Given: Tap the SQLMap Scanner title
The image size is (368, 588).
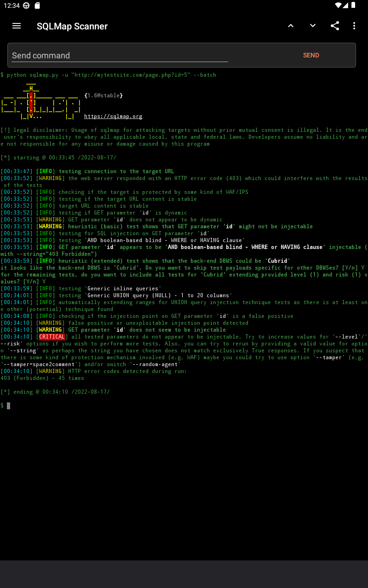Looking at the screenshot, I should pos(72,26).
